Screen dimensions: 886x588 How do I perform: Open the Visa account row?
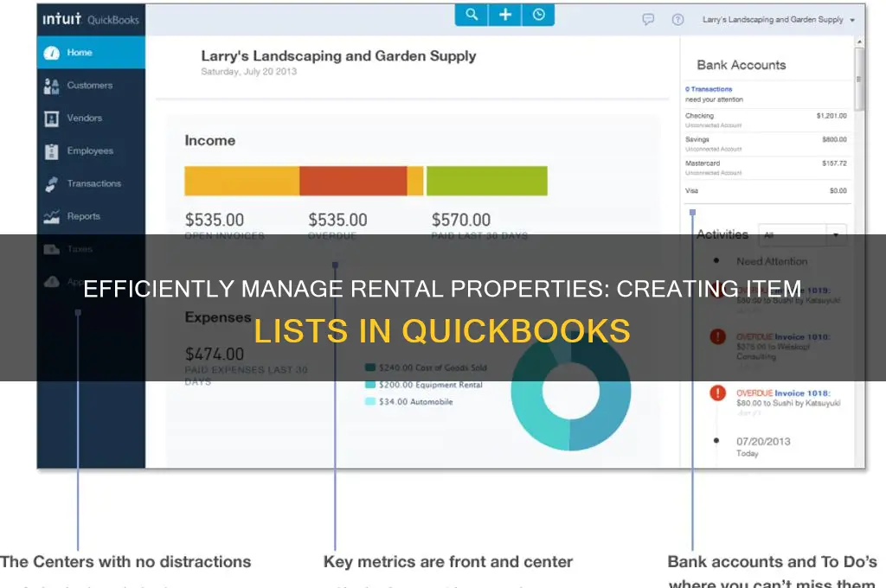tap(766, 191)
